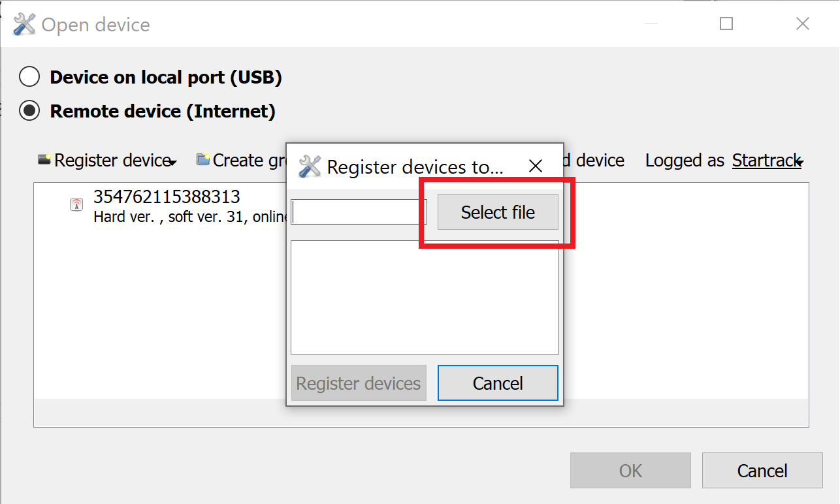Expand the Register device dropdown arrow
Image resolution: width=840 pixels, height=504 pixels.
click(173, 163)
